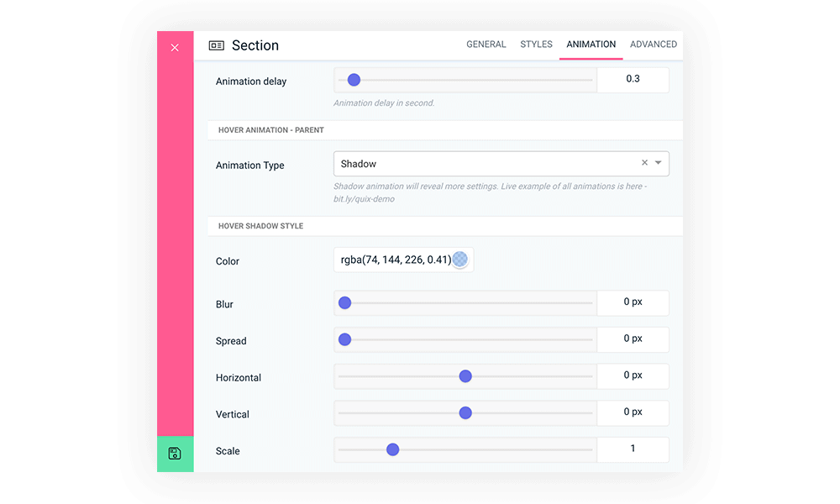The height and width of the screenshot is (504, 840).
Task: Click the Animation delay value field showing 0.3
Action: tap(633, 79)
